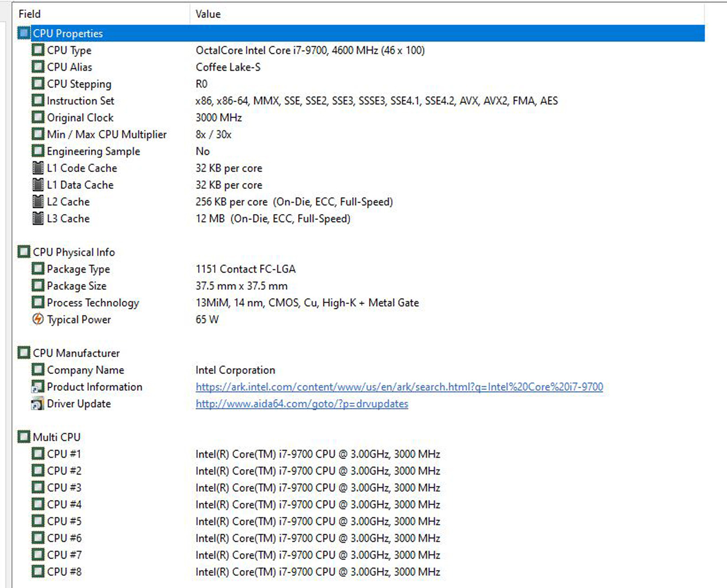The height and width of the screenshot is (588, 727).
Task: Click the icon beside Min / Max CPU Multiplier
Action: click(38, 134)
